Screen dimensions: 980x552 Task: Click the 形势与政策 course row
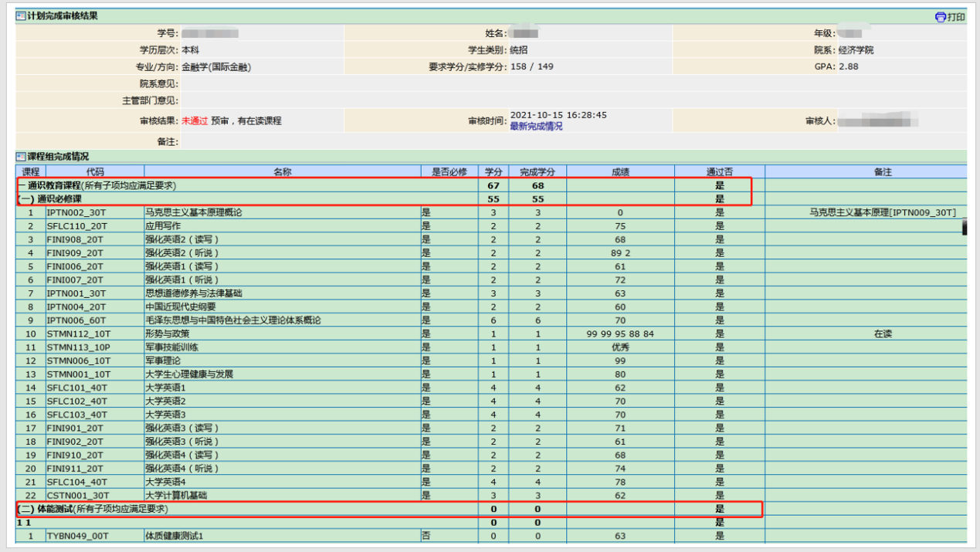tap(168, 334)
